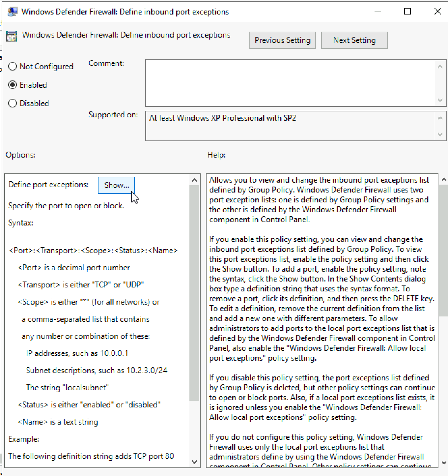
Task: Click Help pane scroll up arrow
Action: click(444, 180)
